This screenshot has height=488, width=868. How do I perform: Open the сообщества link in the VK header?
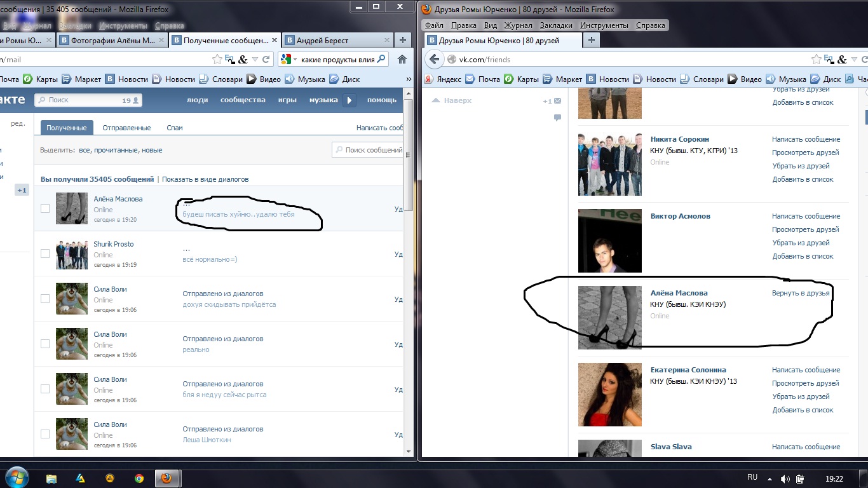pos(243,100)
